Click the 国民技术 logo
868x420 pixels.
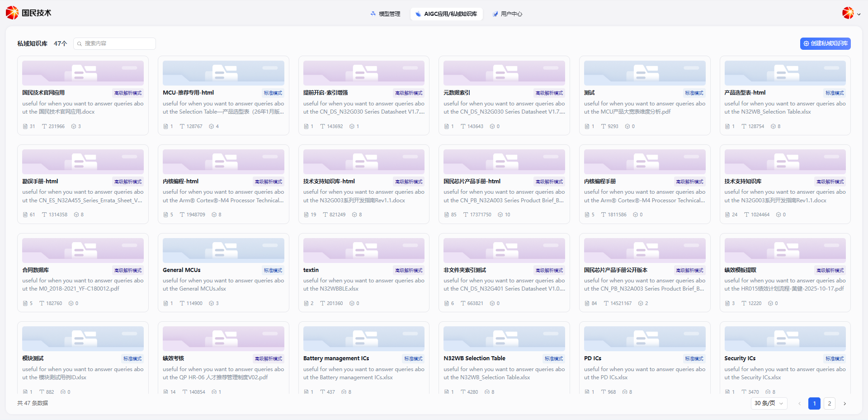[x=28, y=13]
